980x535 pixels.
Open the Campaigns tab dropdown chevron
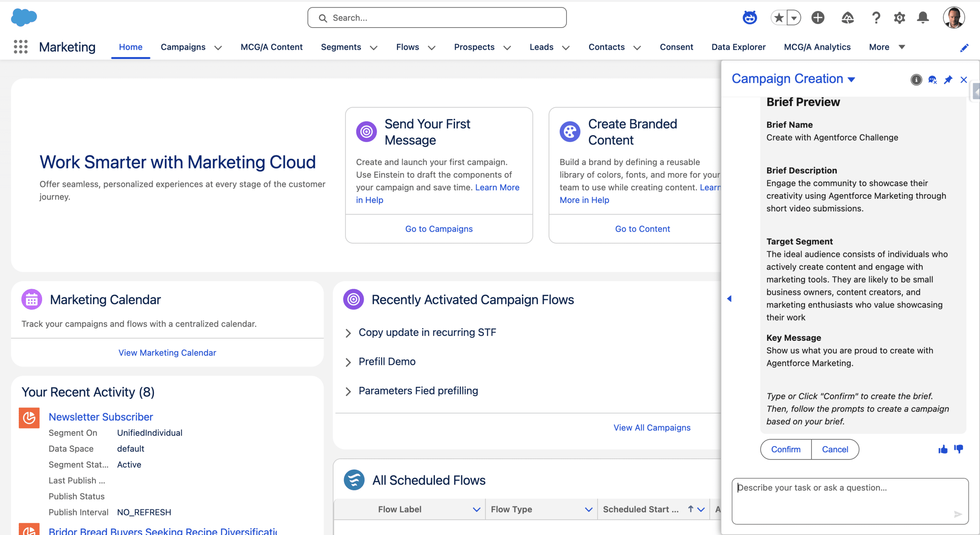(218, 47)
